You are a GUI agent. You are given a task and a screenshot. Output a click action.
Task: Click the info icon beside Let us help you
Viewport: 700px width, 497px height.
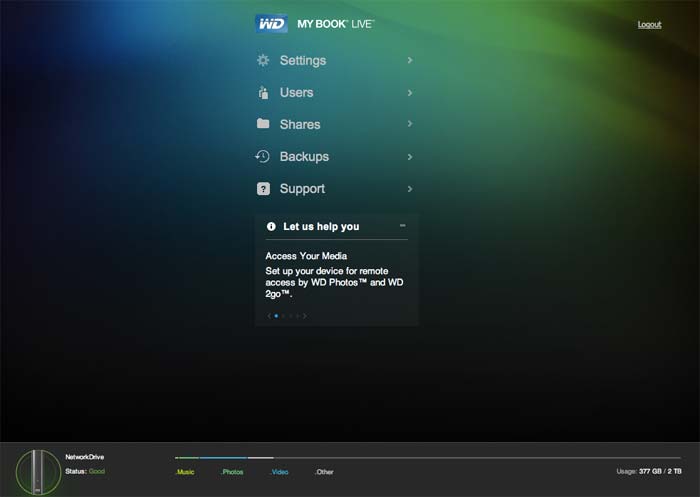click(x=271, y=227)
